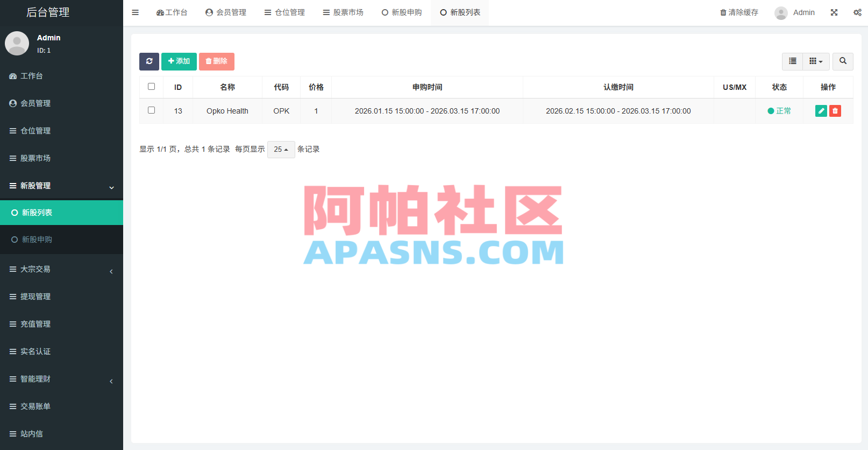Expand the 智能理财 sidebar menu
This screenshot has height=450, width=868.
61,379
